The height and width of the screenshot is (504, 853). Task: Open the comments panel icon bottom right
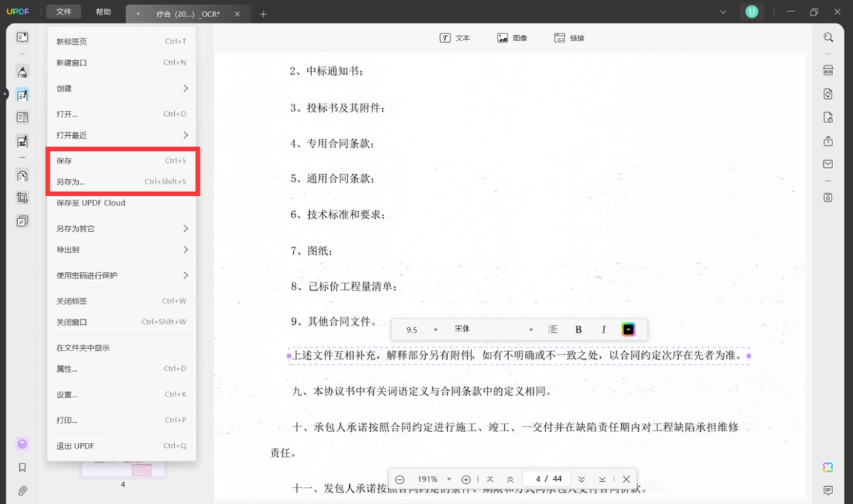[828, 490]
